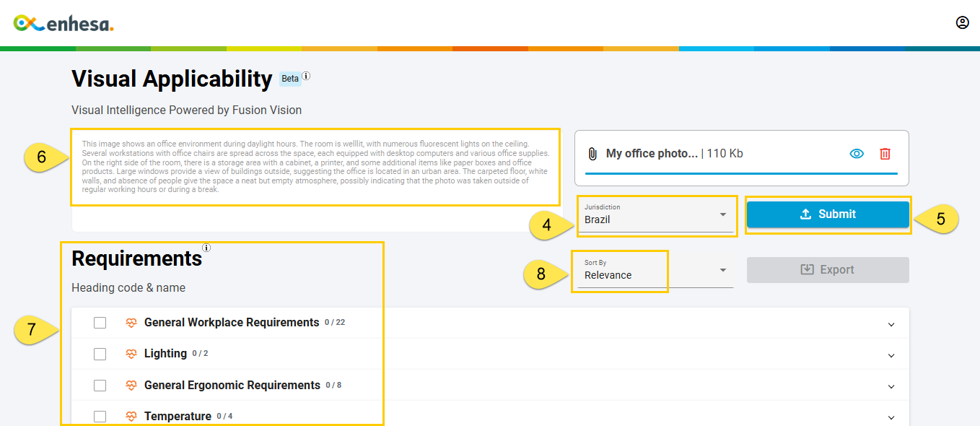Open the Jurisdiction dropdown showing Brazil
Viewport: 980px width, 426px height.
click(655, 214)
